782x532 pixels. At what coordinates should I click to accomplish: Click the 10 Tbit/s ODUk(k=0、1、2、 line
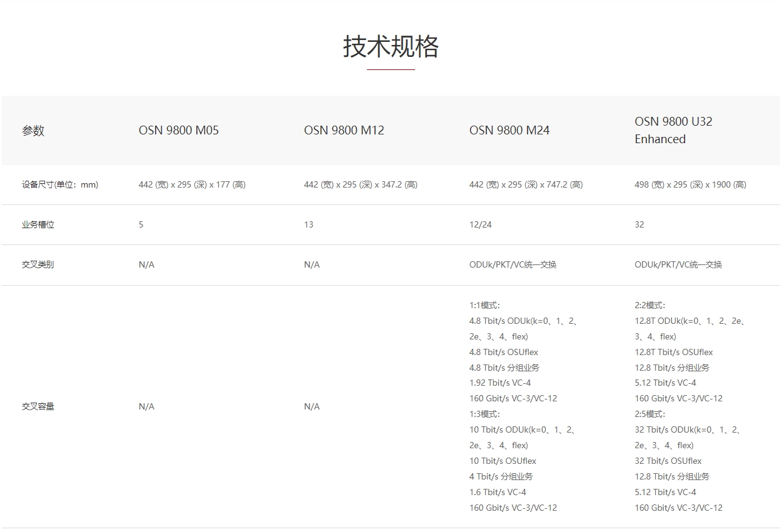(523, 429)
